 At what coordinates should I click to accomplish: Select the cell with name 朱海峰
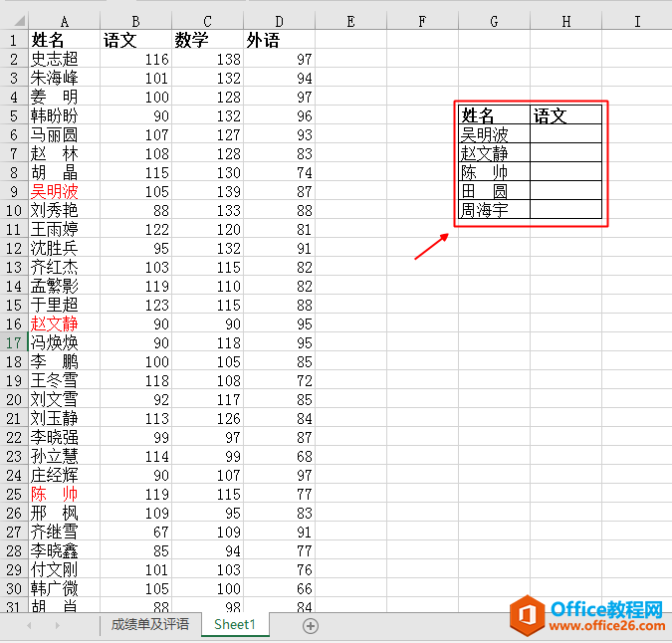(x=65, y=78)
